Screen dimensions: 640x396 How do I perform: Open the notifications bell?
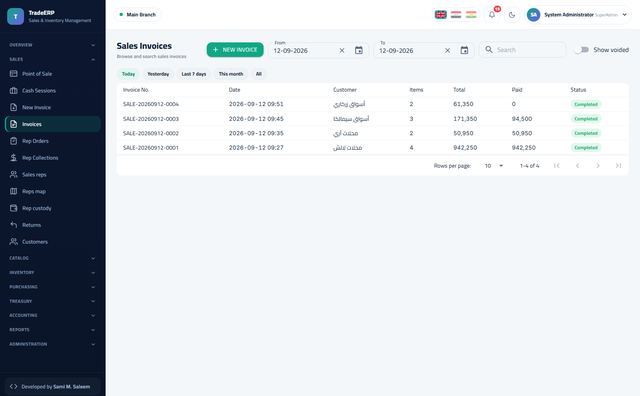(492, 15)
